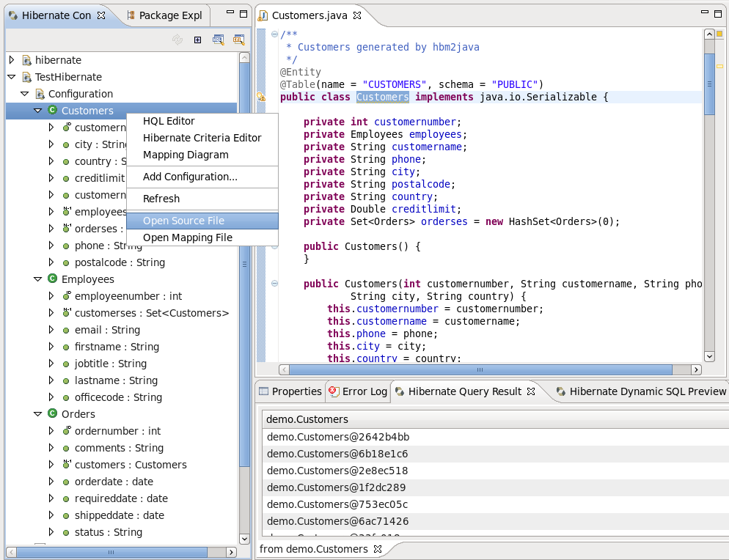Open the Hibernate Criteria editor icon

[239, 40]
